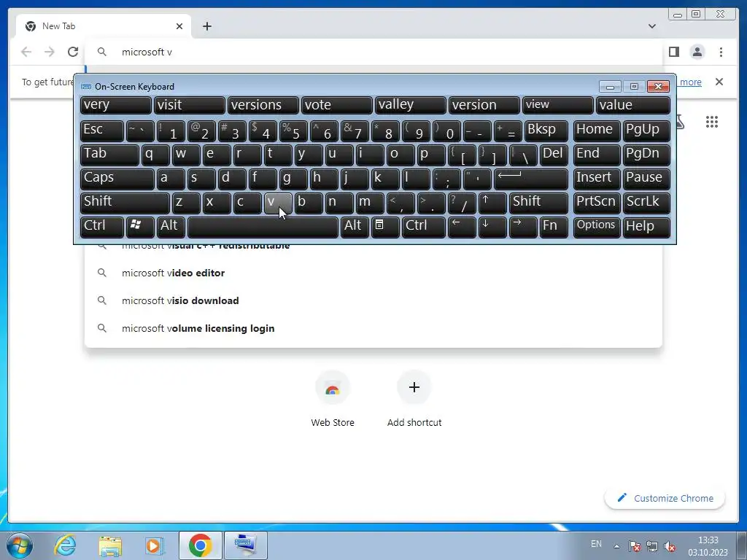This screenshot has height=560, width=747.
Task: Open Customize Chrome button
Action: click(665, 498)
